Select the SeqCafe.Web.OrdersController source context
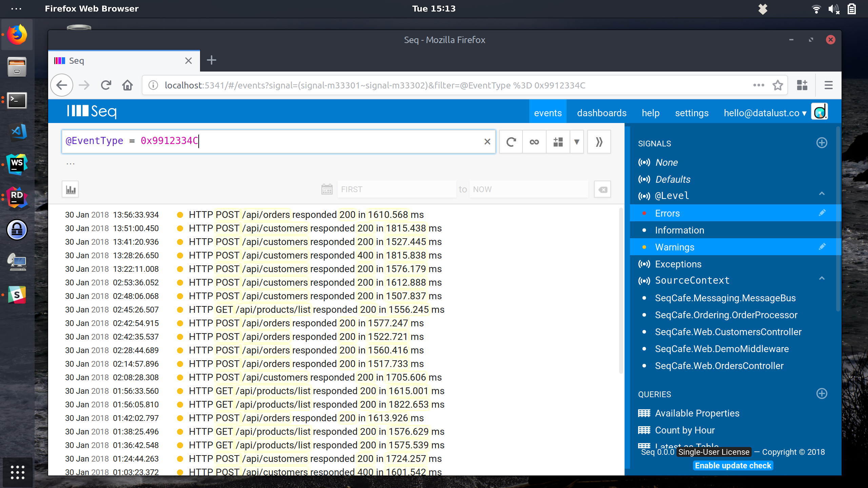The image size is (868, 488). [719, 365]
